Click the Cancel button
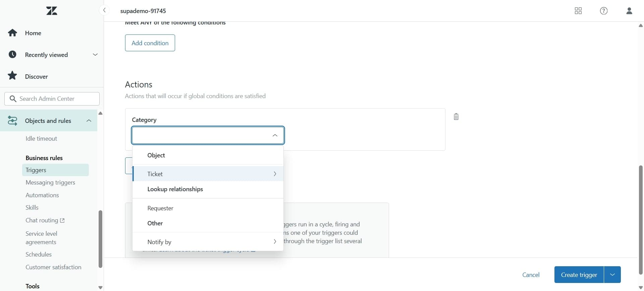Image resolution: width=644 pixels, height=291 pixels. (531, 275)
